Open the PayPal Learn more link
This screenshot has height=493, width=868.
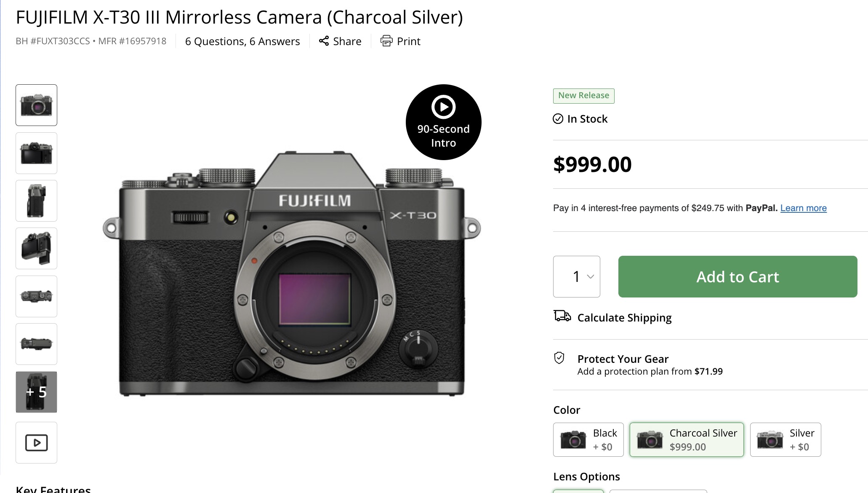pyautogui.click(x=803, y=208)
